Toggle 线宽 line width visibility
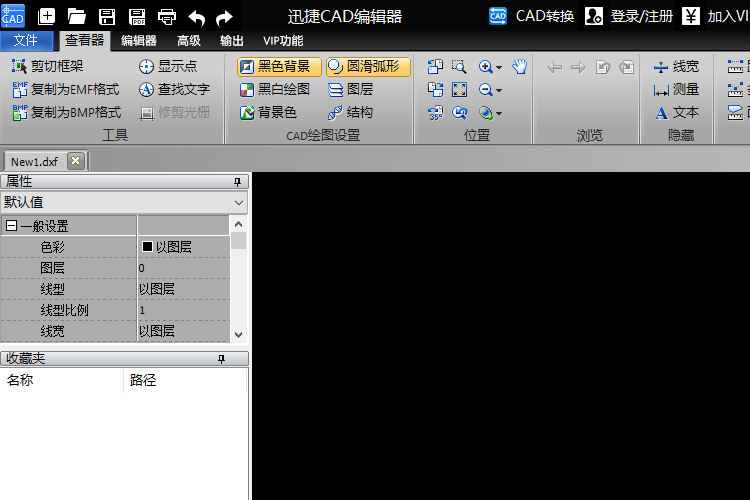The height and width of the screenshot is (500, 750). pos(676,67)
